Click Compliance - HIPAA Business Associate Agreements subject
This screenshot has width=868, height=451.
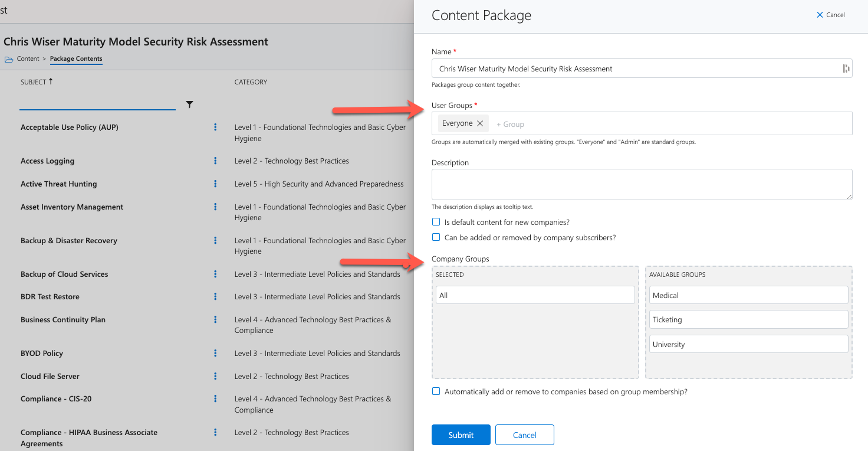point(89,437)
